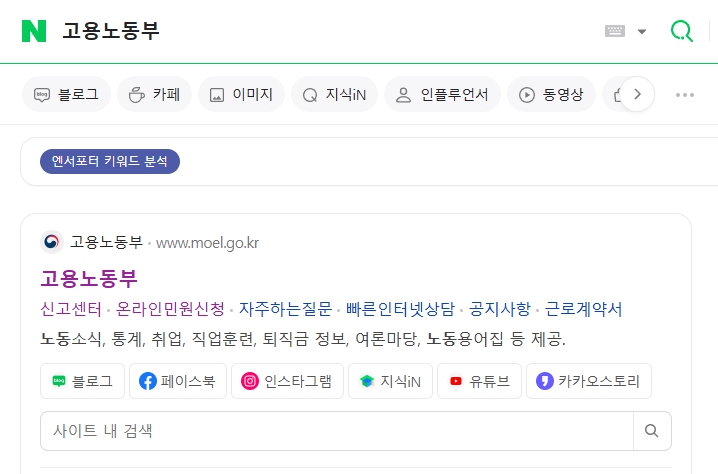The width and height of the screenshot is (718, 474).
Task: Select the 지식iN search tab
Action: 334,95
